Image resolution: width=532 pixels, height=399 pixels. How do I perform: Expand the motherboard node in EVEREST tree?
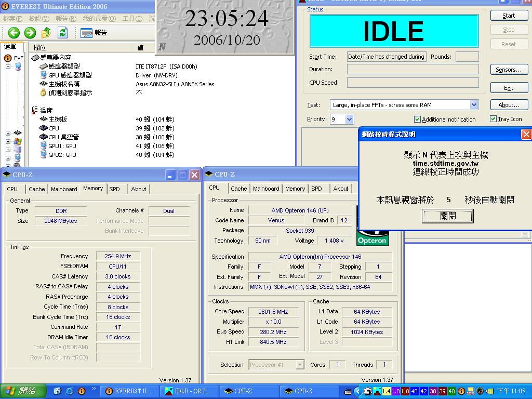click(8, 133)
